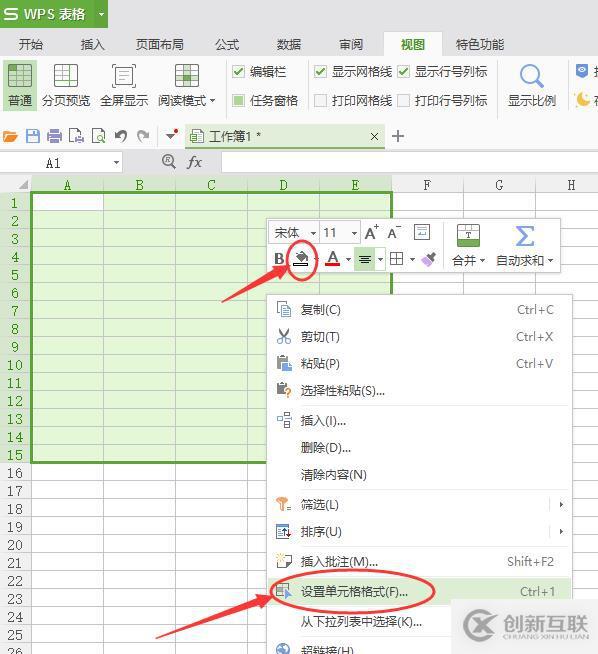Image resolution: width=598 pixels, height=654 pixels.
Task: Open the Page Layout (页面布局) tab
Action: click(x=160, y=44)
